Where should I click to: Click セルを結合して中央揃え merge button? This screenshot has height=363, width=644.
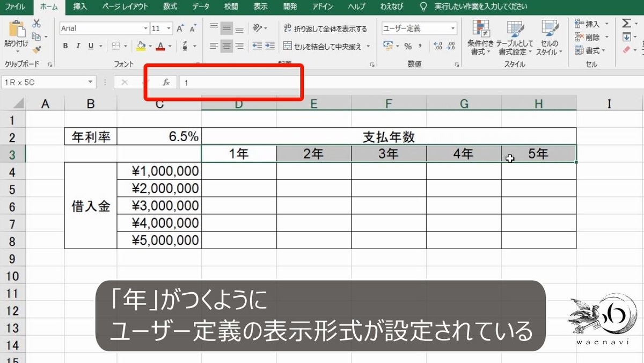click(323, 46)
